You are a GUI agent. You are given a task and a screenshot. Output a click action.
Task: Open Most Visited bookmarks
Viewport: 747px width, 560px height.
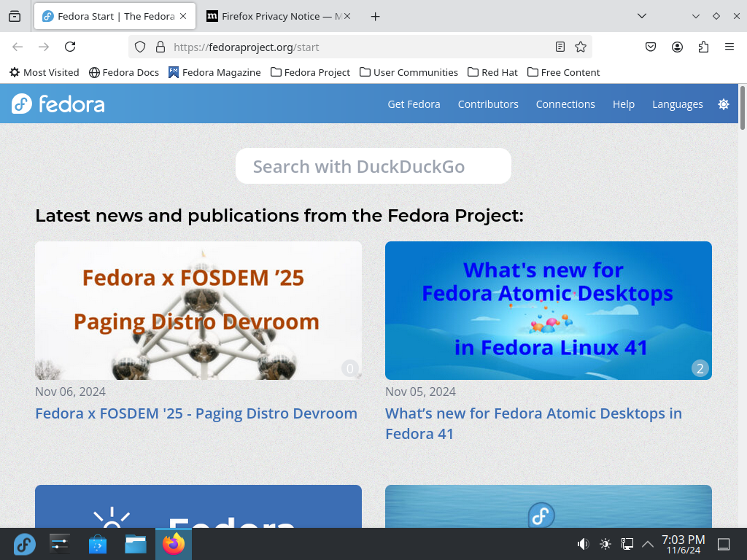coord(44,72)
